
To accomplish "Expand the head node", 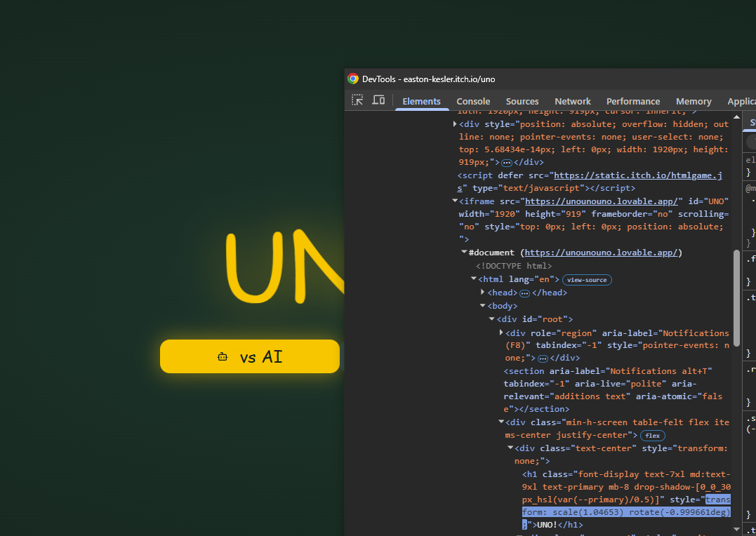I will tap(483, 292).
